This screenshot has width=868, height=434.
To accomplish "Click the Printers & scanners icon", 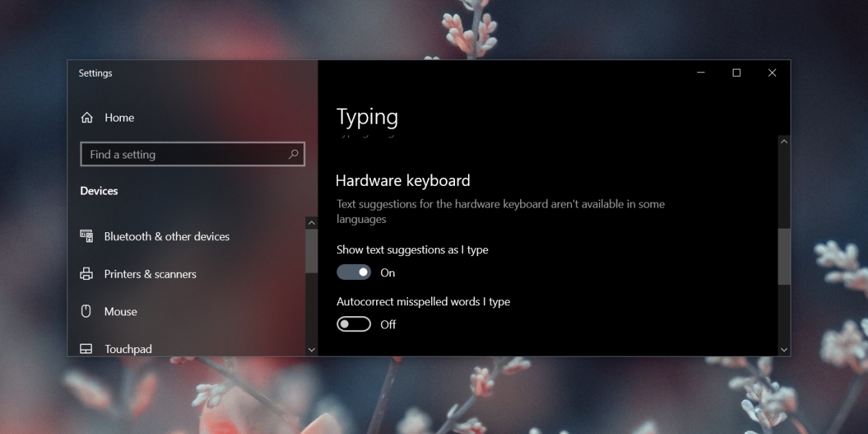I will (x=87, y=274).
